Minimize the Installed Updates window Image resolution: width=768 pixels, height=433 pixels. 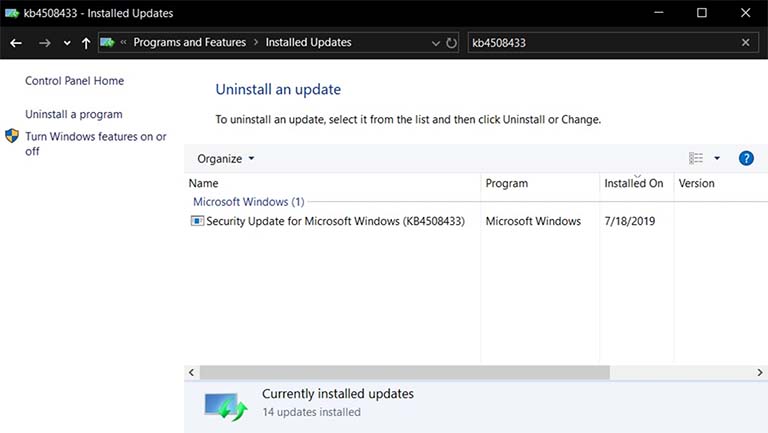click(659, 13)
